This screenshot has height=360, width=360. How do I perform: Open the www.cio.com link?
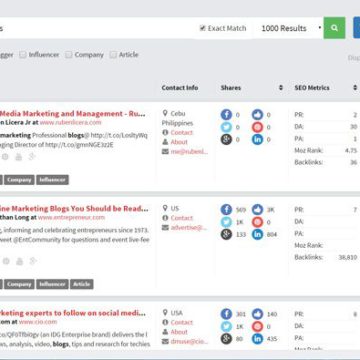38,322
